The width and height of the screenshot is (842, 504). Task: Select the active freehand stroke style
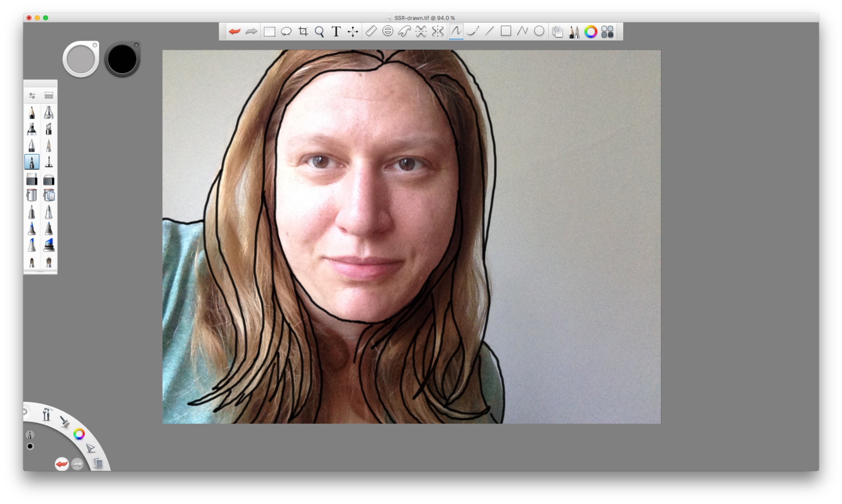coord(456,31)
